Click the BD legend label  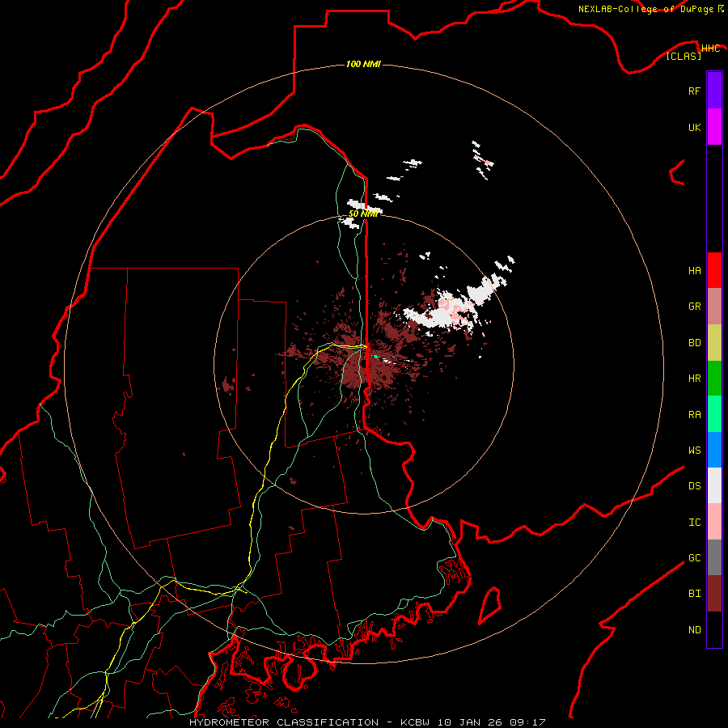694,343
